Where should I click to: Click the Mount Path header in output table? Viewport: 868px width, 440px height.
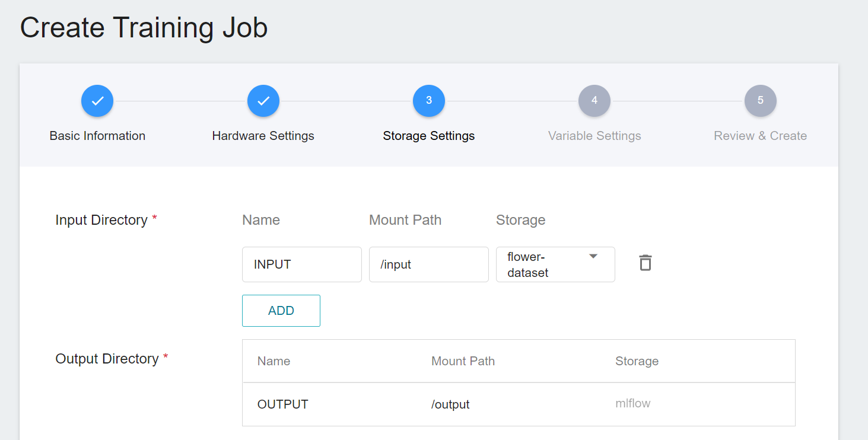click(x=463, y=361)
